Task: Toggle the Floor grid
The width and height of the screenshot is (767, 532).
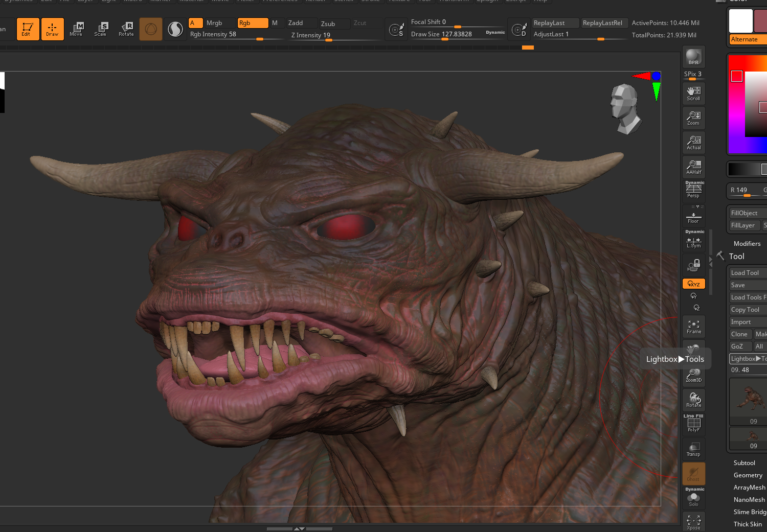Action: [x=693, y=216]
